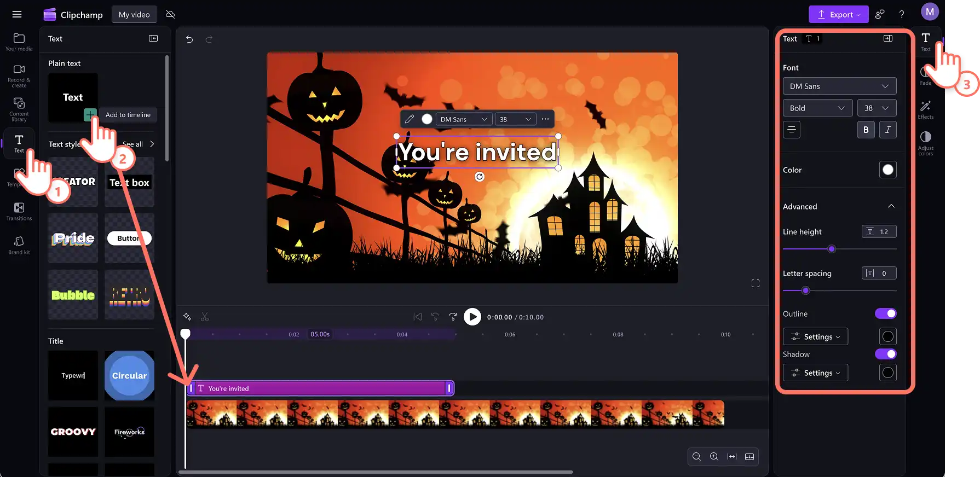Open the Content library tab

click(x=19, y=109)
